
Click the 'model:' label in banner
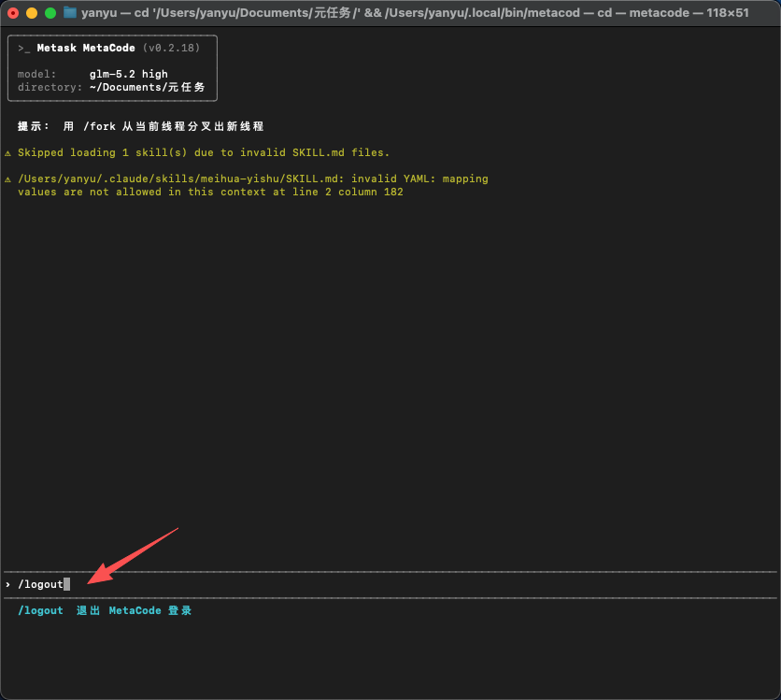point(37,74)
